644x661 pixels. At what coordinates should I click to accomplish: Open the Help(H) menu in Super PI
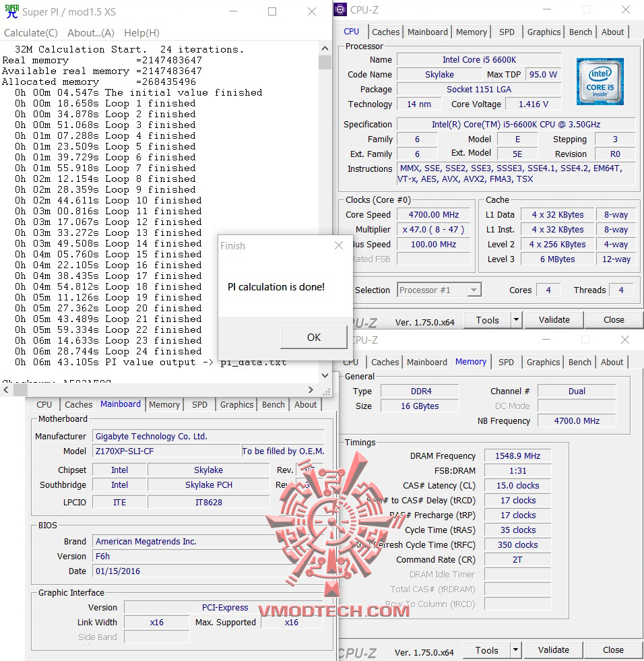[141, 33]
